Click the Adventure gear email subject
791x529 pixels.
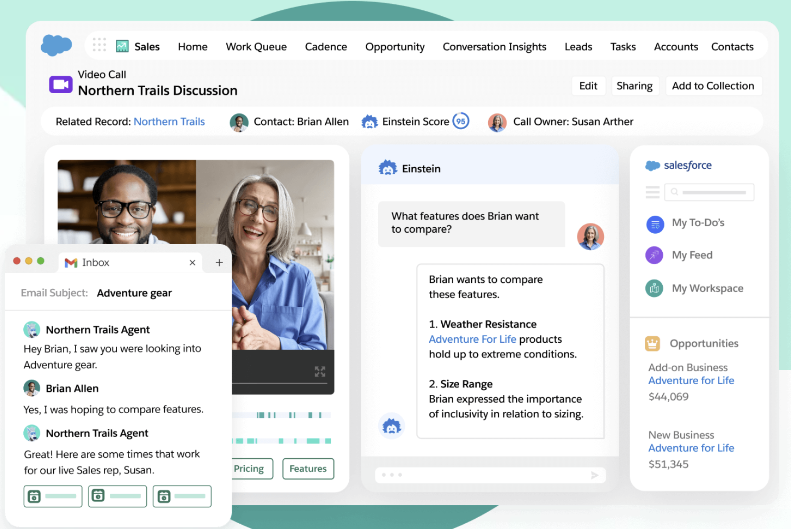tap(134, 293)
